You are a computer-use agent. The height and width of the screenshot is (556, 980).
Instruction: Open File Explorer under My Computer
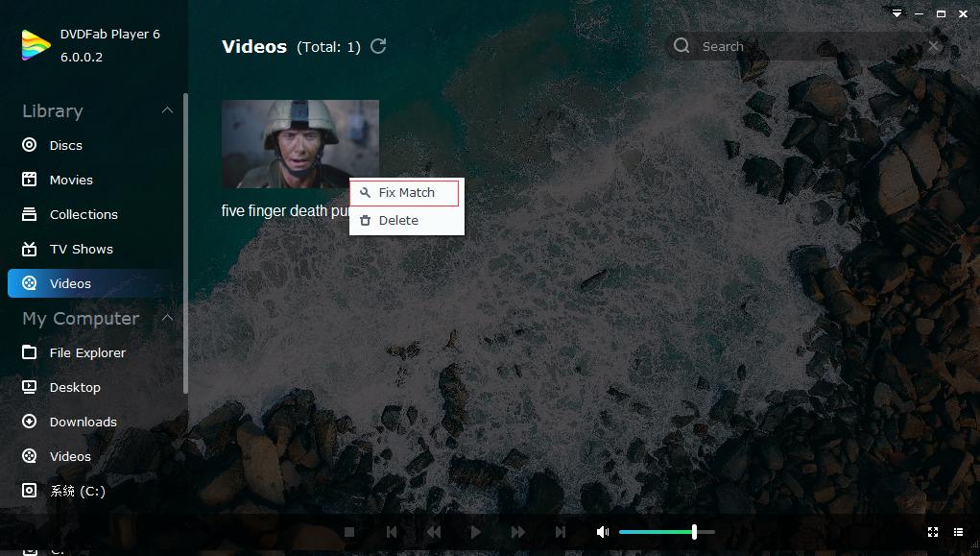point(87,353)
